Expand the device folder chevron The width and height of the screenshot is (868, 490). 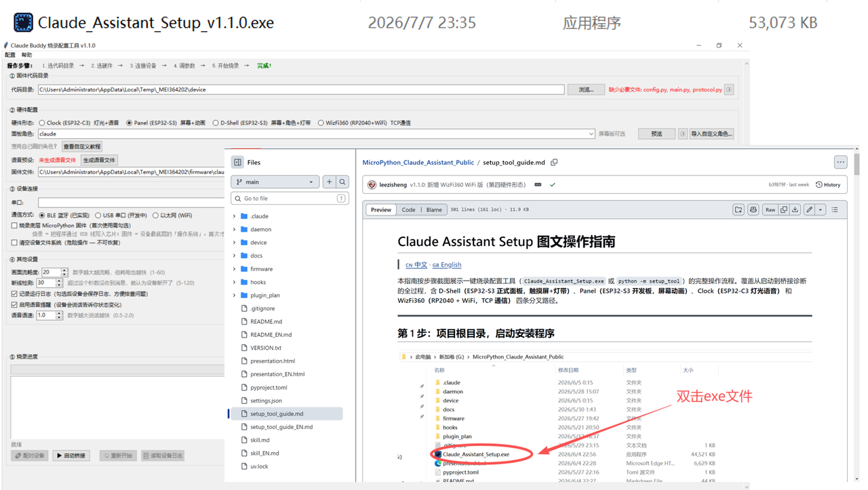[x=235, y=243]
